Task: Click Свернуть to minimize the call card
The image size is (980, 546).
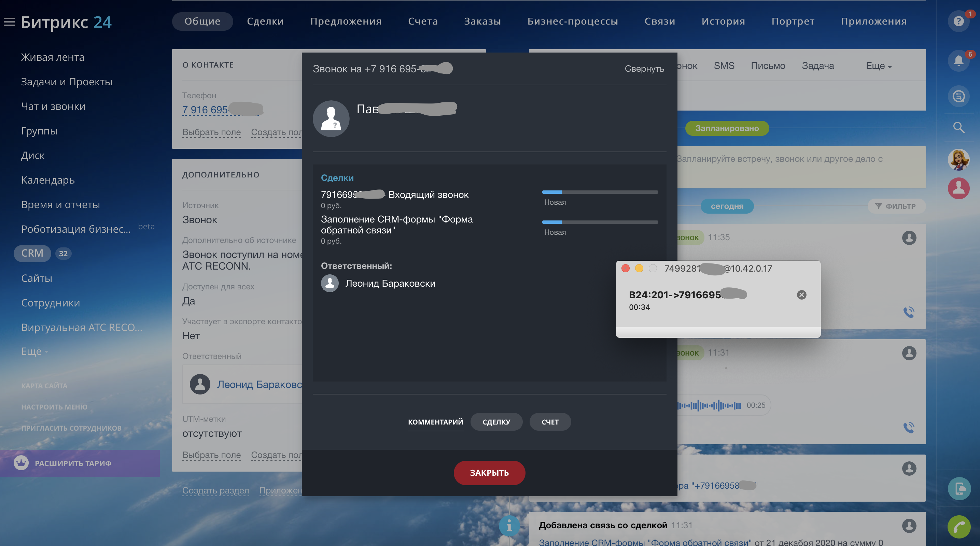Action: [644, 69]
